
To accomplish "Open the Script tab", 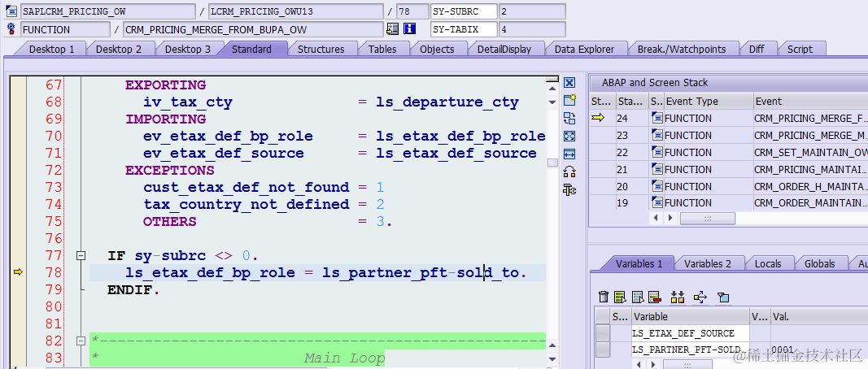I will (x=800, y=49).
